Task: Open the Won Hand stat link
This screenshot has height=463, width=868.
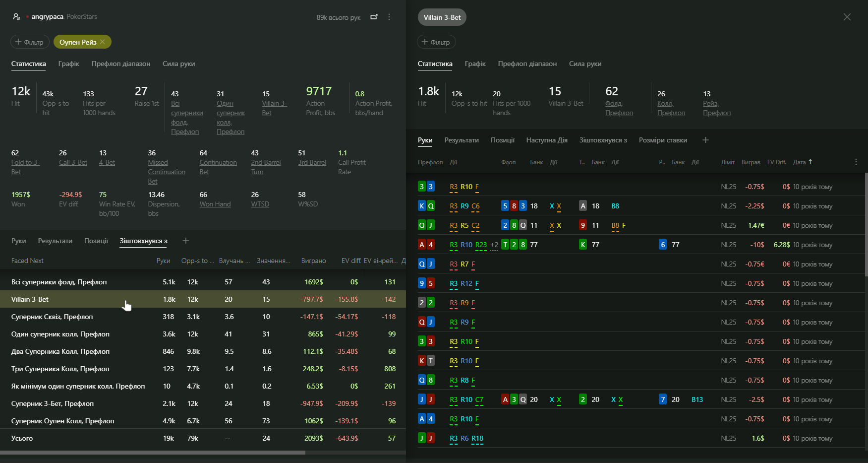Action: pyautogui.click(x=215, y=204)
